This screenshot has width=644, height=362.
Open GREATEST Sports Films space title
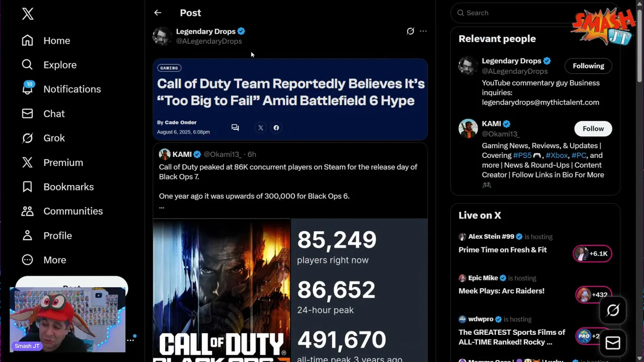512,337
